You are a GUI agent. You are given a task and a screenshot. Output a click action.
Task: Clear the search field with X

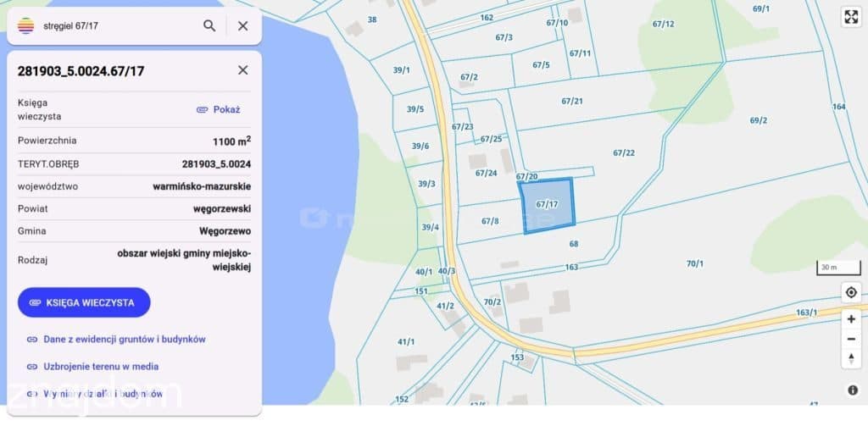coord(242,25)
